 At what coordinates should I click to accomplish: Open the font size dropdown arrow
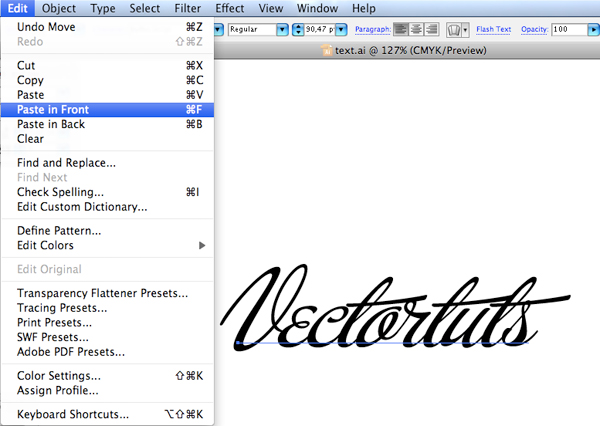coord(341,29)
